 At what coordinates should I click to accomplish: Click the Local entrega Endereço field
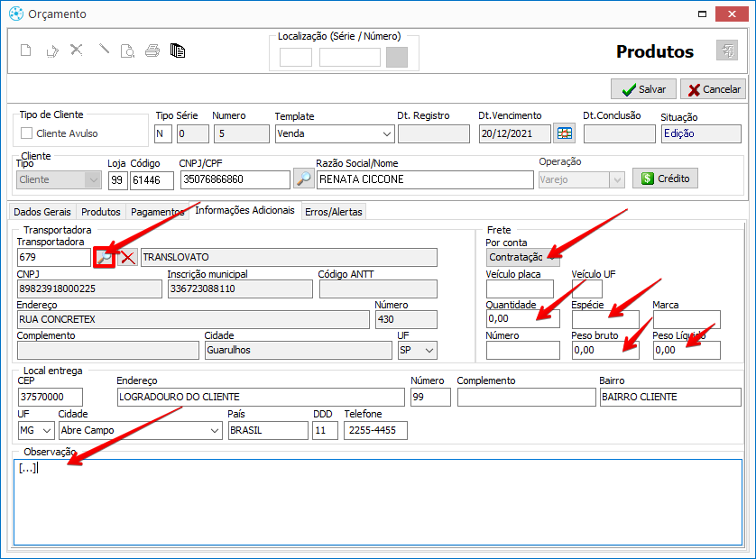[x=261, y=397]
